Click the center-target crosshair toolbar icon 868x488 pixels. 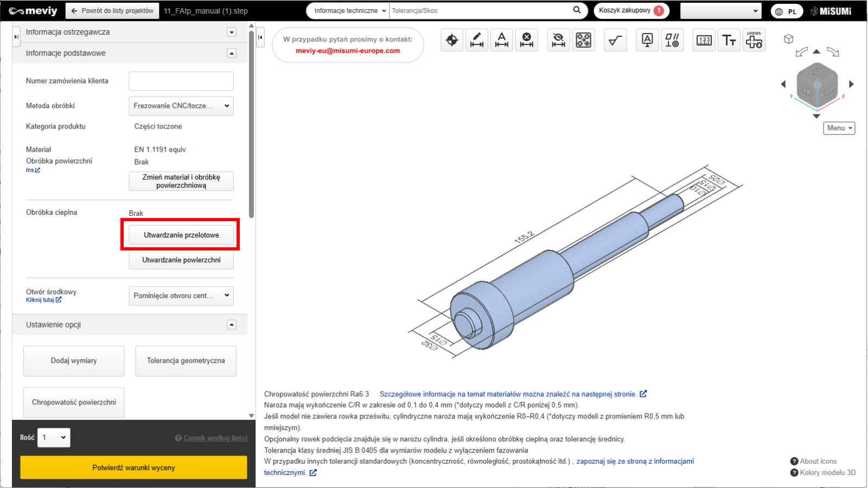click(x=452, y=40)
